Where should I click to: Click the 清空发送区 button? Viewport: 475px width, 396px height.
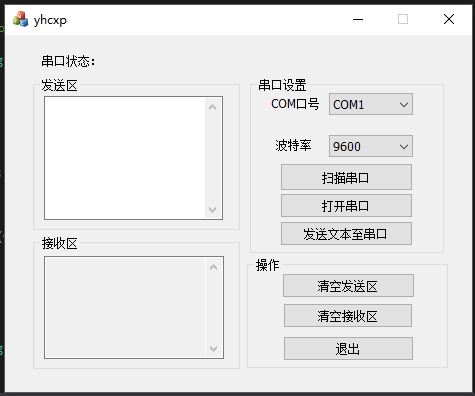(348, 286)
